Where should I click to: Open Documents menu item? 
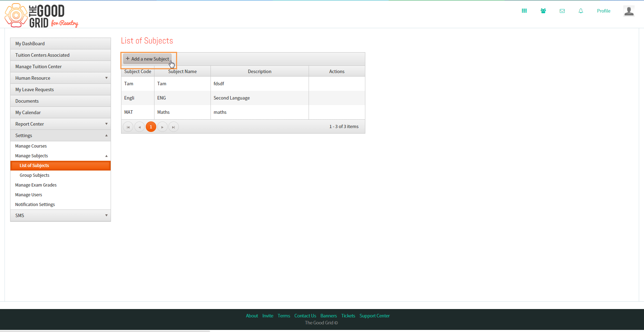61,101
